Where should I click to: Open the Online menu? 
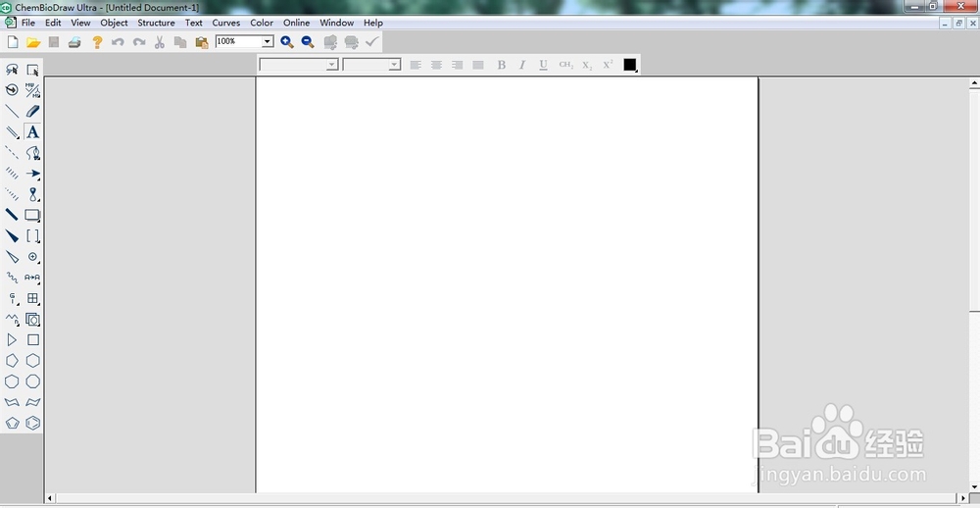pos(296,23)
